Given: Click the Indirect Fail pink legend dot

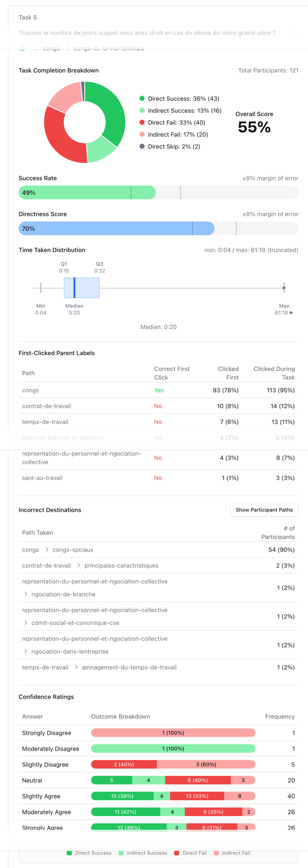Looking at the screenshot, I should 142,135.
